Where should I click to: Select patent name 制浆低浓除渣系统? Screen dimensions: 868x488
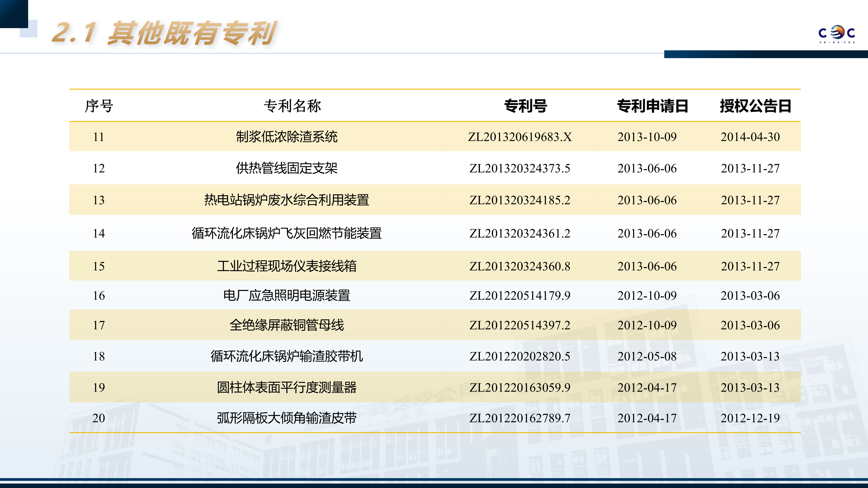tap(286, 137)
